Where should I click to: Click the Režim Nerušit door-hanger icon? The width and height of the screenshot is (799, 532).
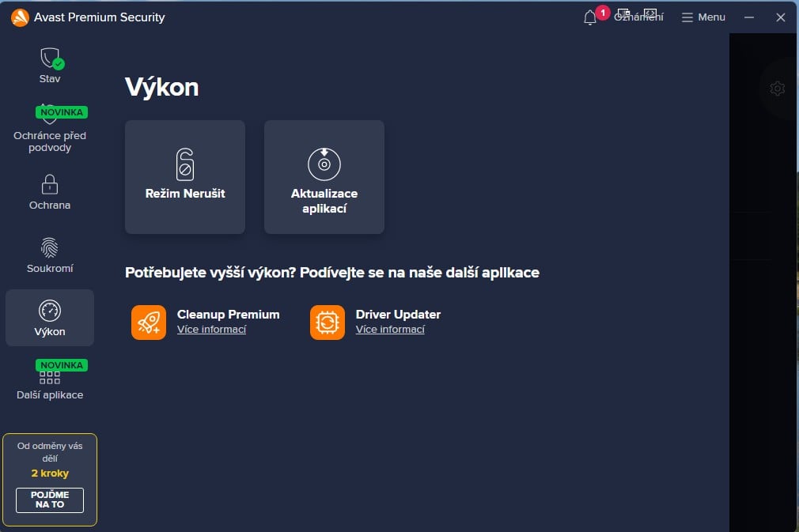coord(184,164)
